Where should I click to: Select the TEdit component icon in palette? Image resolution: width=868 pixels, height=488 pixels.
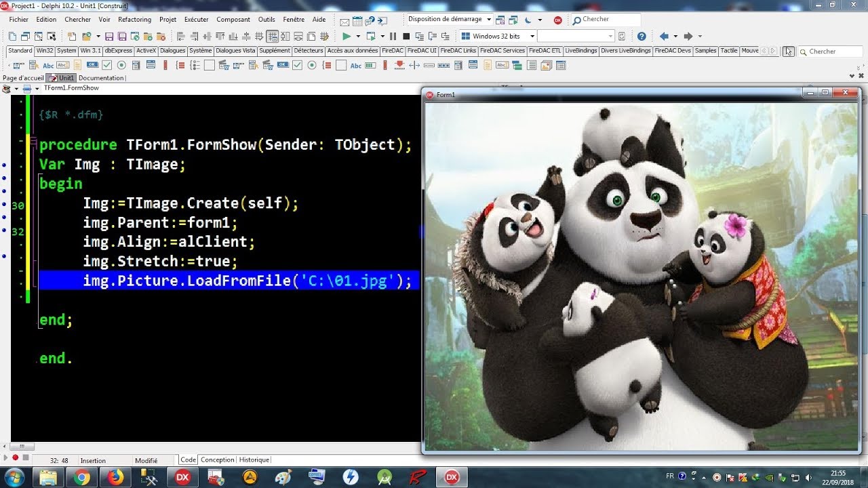tap(62, 65)
